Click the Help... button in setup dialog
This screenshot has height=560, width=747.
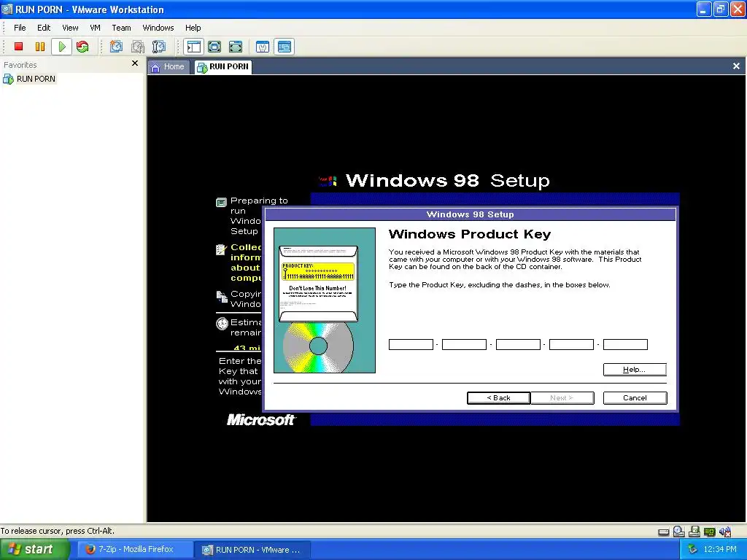tap(635, 370)
